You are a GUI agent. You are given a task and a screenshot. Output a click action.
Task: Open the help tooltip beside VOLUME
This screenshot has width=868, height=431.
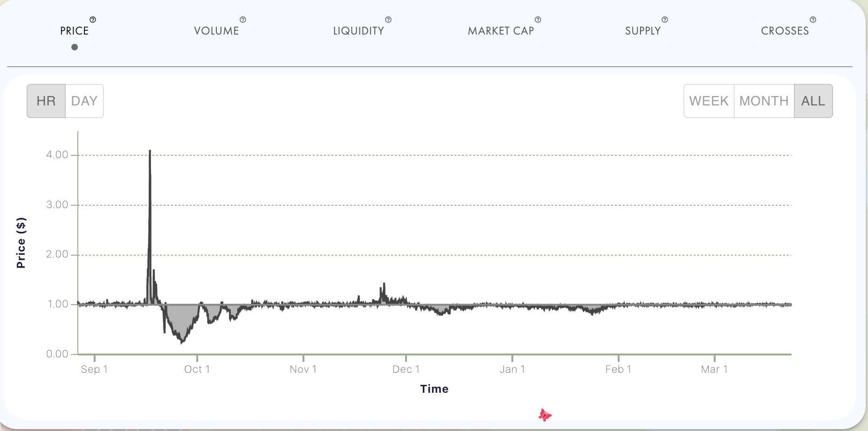point(243,20)
